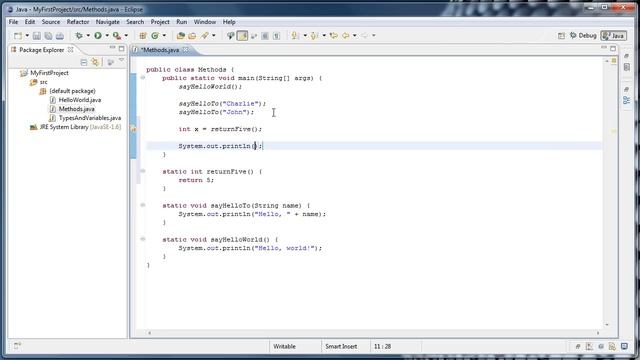Minimize the editor area

(604, 48)
